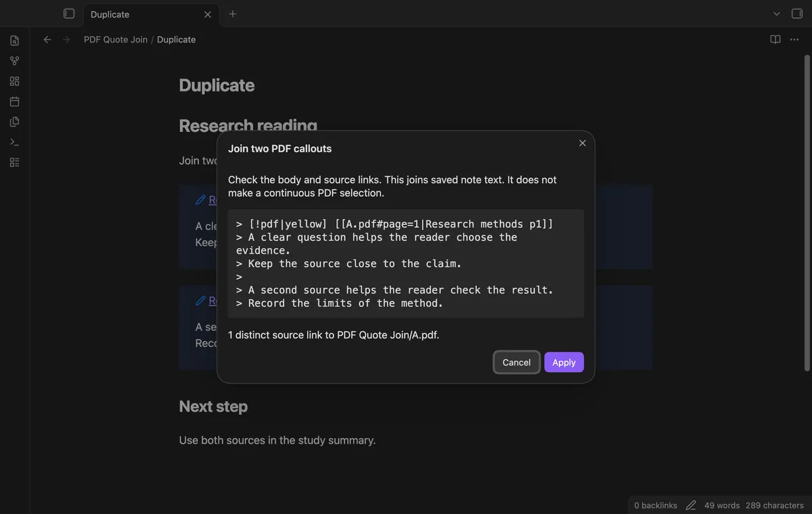Viewport: 812px width, 514px height.
Task: Click the vertical scrollbar of the note
Action: pyautogui.click(x=807, y=212)
